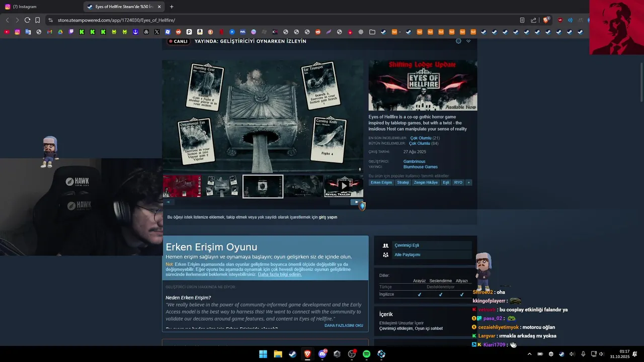This screenshot has height=362, width=644.
Task: Open the Instagram bookmark in bookmarks bar
Action: click(x=17, y=32)
